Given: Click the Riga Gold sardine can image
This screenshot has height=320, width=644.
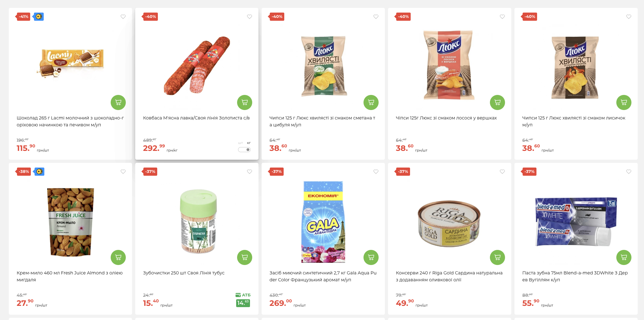Looking at the screenshot, I should tap(449, 223).
